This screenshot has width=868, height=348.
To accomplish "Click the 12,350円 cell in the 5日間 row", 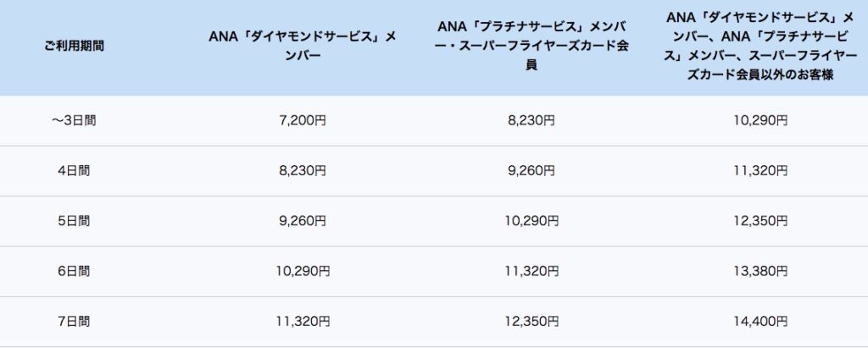I will coord(760,221).
